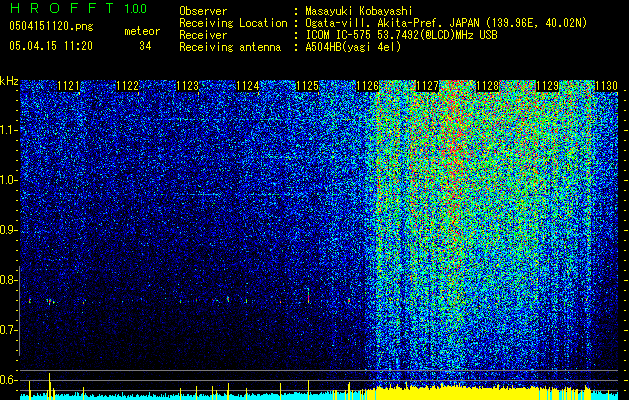Click the 0.8 kHz frequency axis label

click(7, 280)
